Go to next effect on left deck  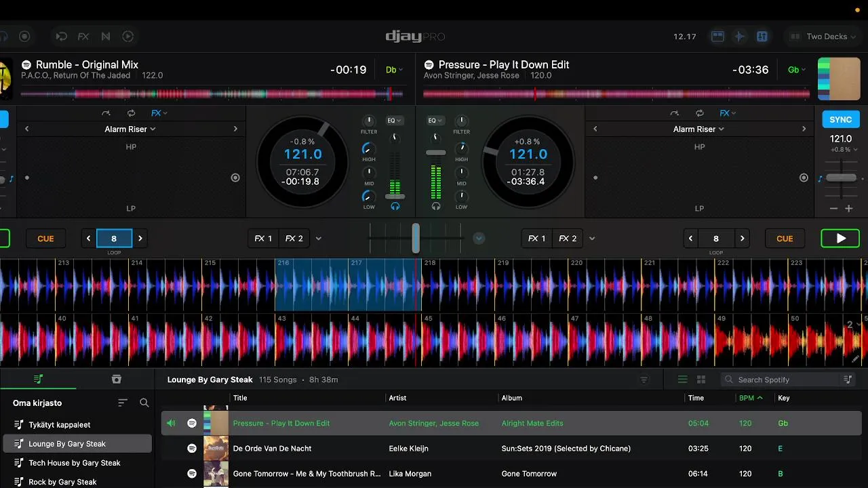(x=235, y=129)
